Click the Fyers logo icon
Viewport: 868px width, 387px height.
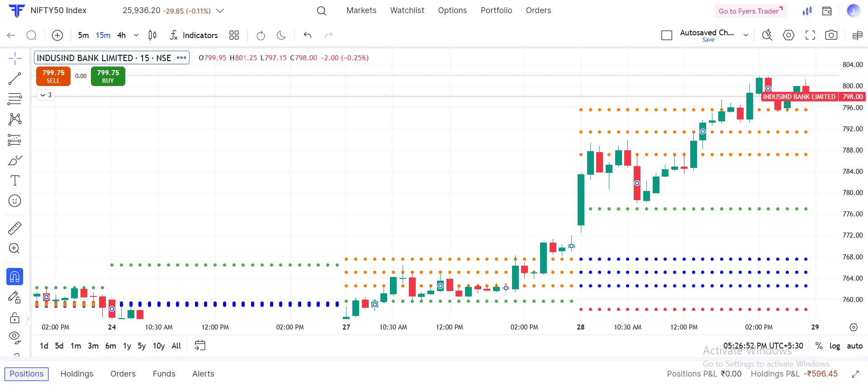tap(17, 10)
